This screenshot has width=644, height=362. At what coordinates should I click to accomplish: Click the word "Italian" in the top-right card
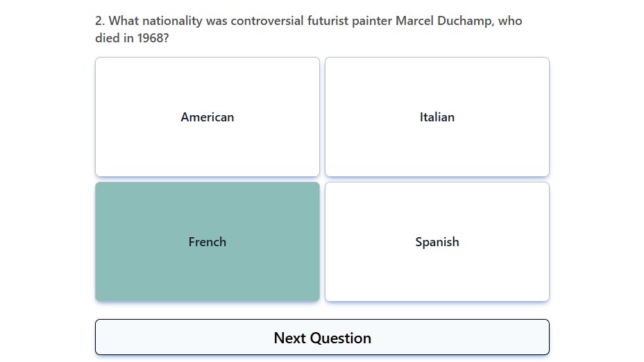click(437, 117)
